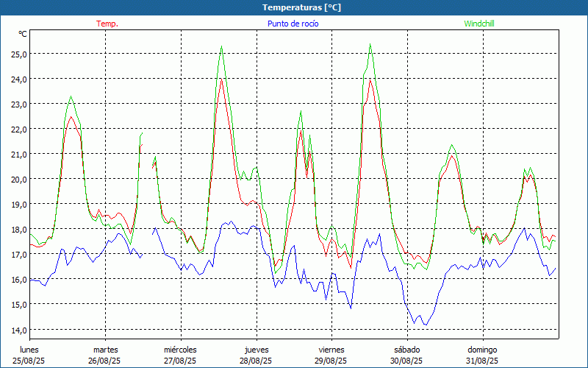This screenshot has width=588, height=368.
Task: Click the 31/08/25 date label
Action: click(482, 361)
